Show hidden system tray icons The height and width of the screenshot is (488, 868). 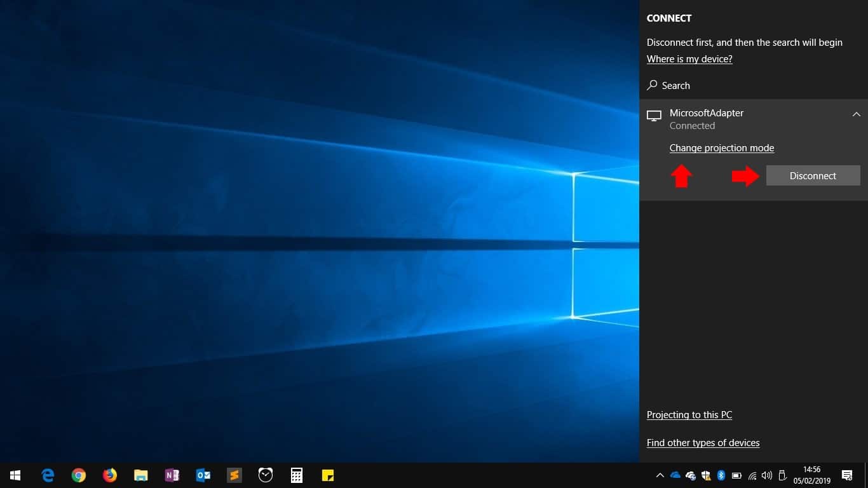[x=660, y=475]
